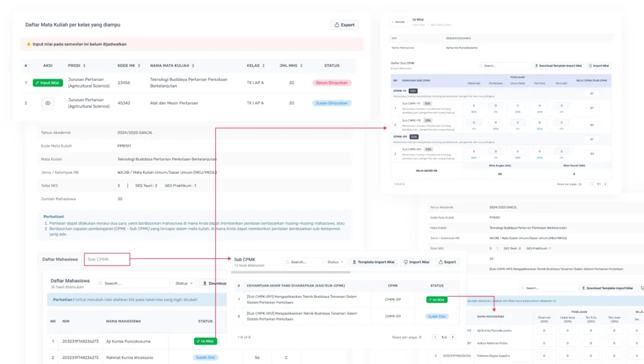Click Sudah Diisi badge for Sub CMPK-092 row
Image resolution: width=644 pixels, height=364 pixels.
pyautogui.click(x=436, y=316)
